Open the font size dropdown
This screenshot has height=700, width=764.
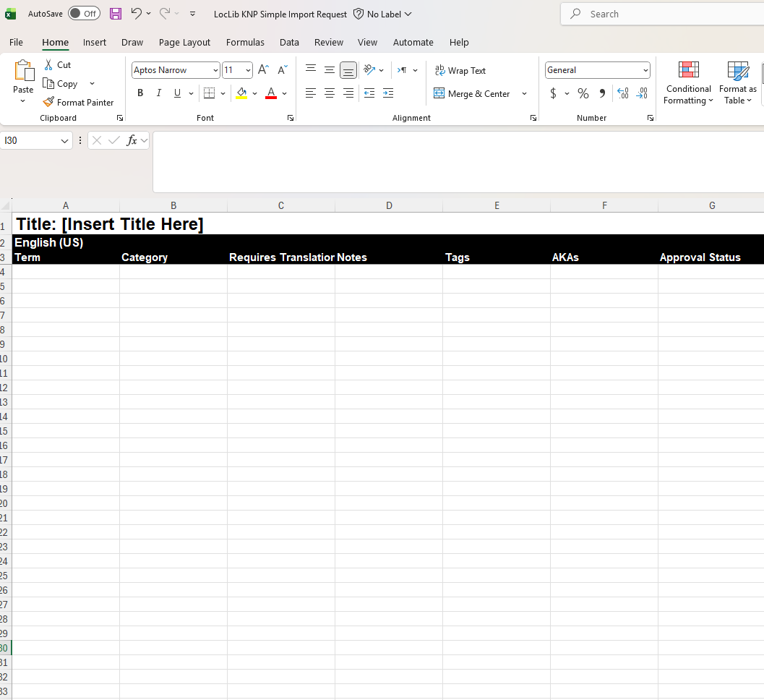coord(249,70)
